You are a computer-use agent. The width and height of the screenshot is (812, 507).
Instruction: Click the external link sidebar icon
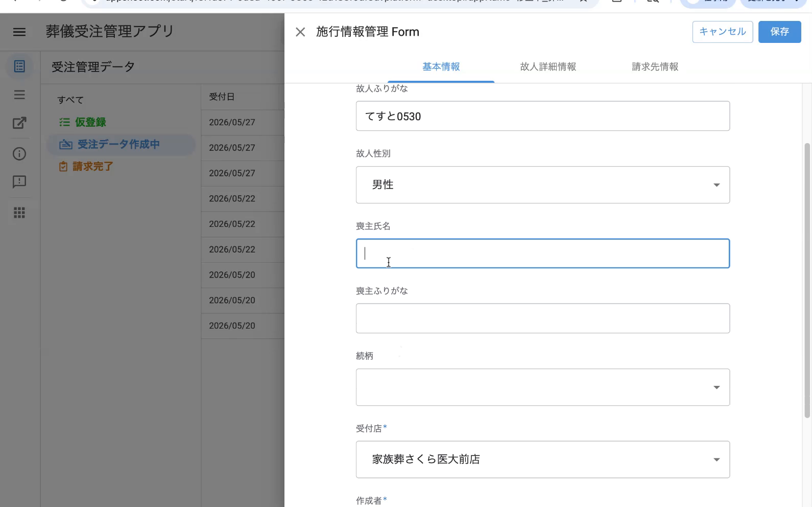[x=19, y=123]
